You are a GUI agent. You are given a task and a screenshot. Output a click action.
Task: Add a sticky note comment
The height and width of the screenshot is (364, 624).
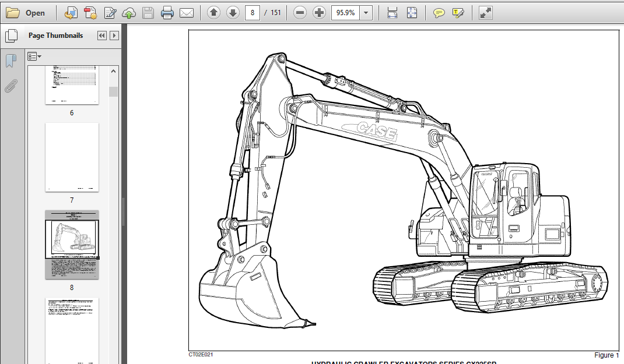point(439,13)
